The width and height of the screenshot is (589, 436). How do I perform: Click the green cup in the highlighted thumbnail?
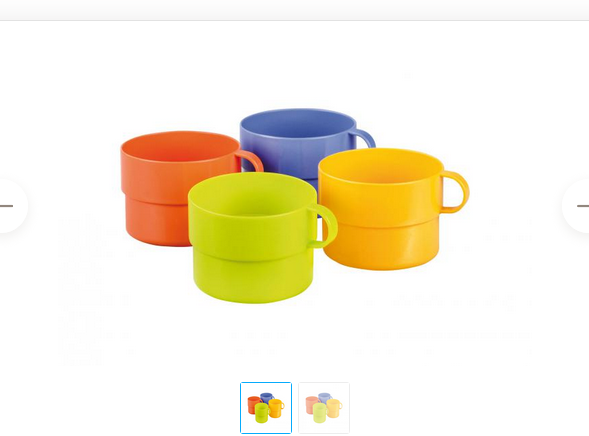coord(262,412)
